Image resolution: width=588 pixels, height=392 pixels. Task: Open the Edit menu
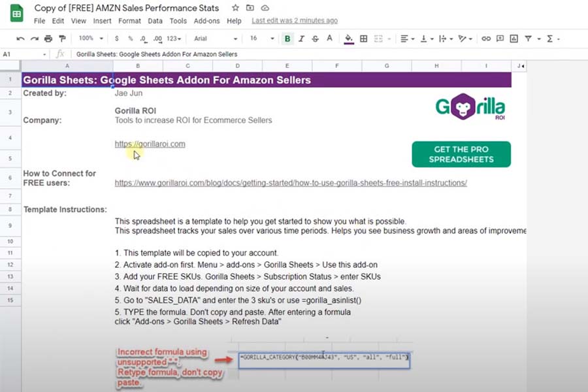tap(57, 21)
